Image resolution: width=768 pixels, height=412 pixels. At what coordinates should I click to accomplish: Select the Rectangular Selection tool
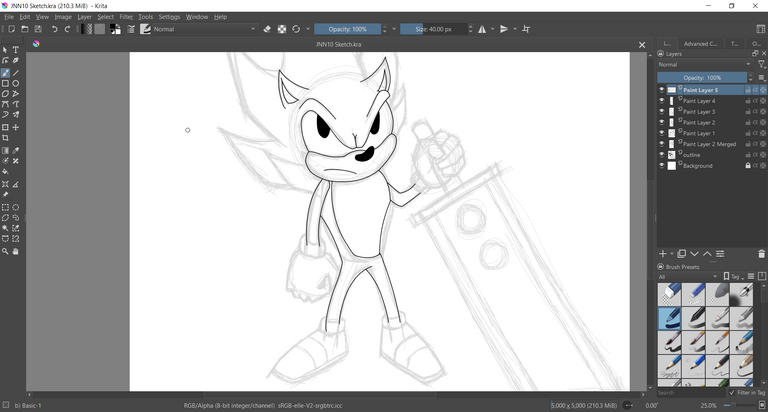pos(5,207)
